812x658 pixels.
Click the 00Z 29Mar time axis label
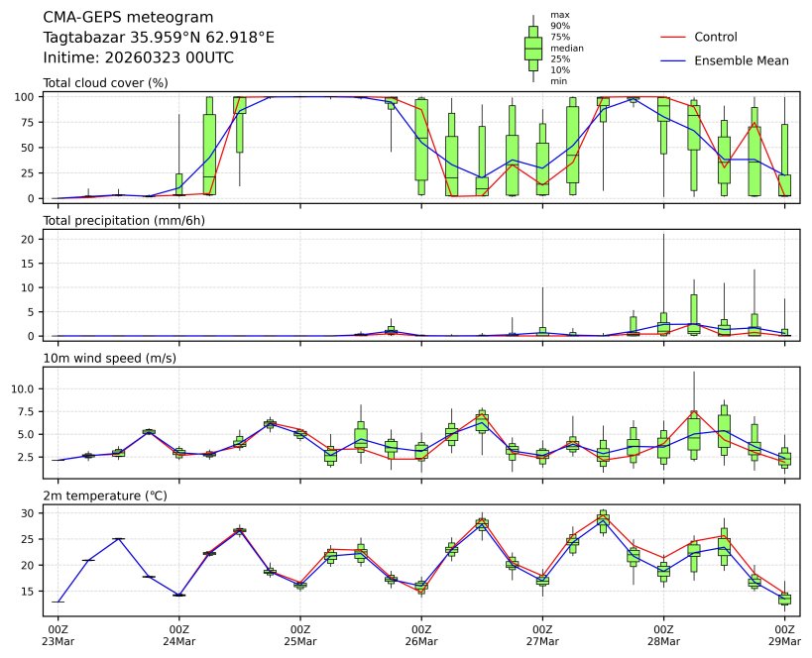[784, 634]
